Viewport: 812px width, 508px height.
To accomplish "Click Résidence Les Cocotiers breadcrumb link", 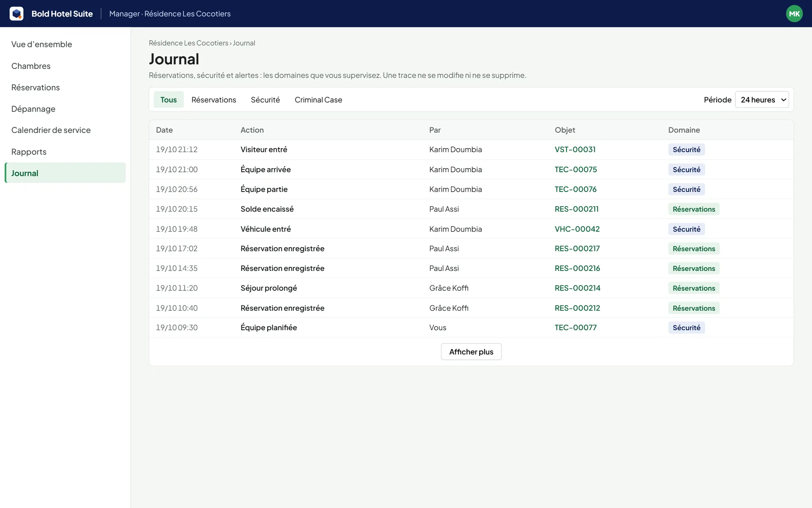I will [188, 43].
